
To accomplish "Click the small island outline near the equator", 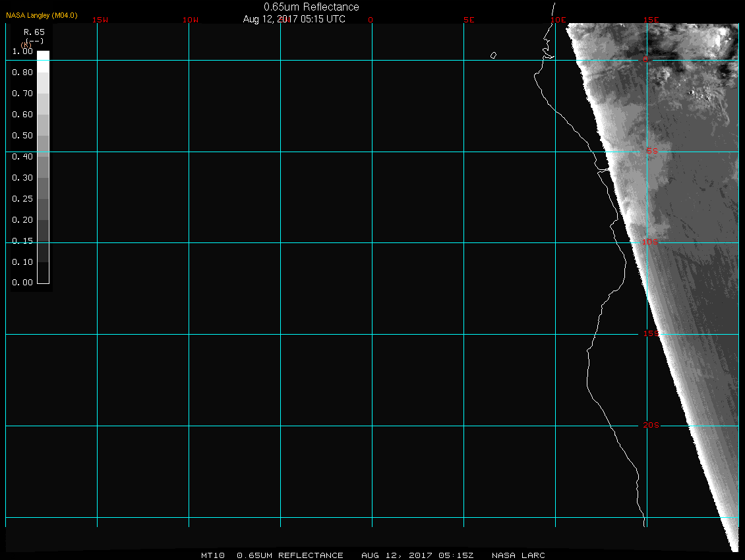I will (493, 55).
